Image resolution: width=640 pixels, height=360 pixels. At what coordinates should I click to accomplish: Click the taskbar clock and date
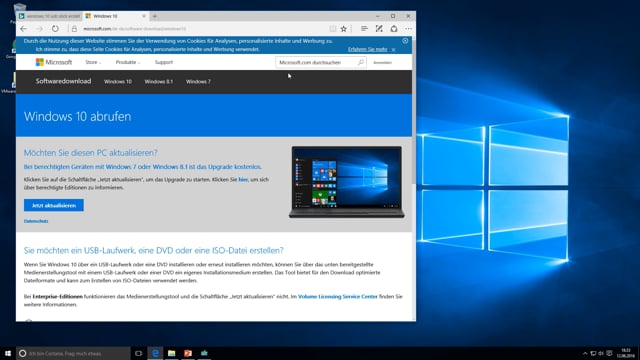pyautogui.click(x=626, y=353)
